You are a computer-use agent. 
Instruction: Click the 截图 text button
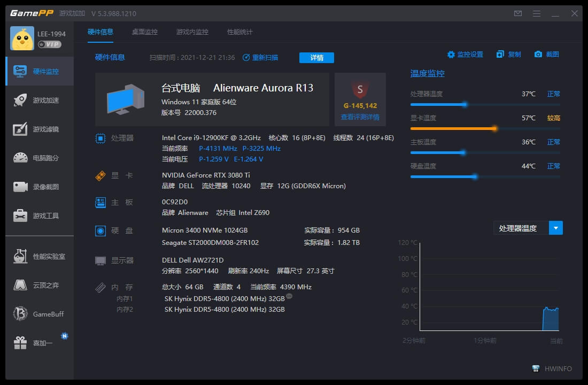coord(552,55)
